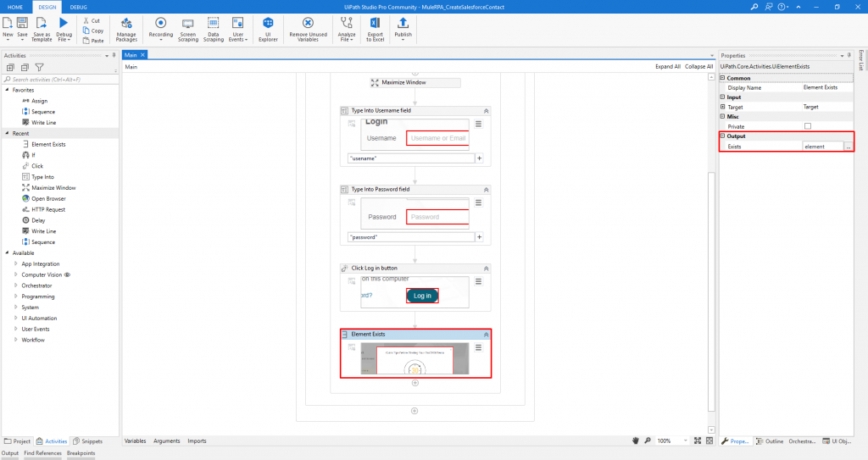The height and width of the screenshot is (460, 868).
Task: Toggle the Private checkbox
Action: point(808,126)
